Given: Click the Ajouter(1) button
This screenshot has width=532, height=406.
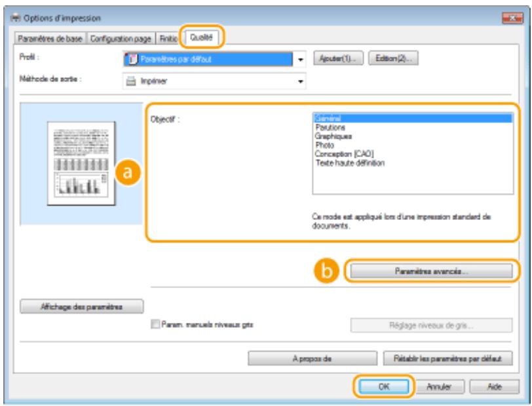Looking at the screenshot, I should 338,58.
